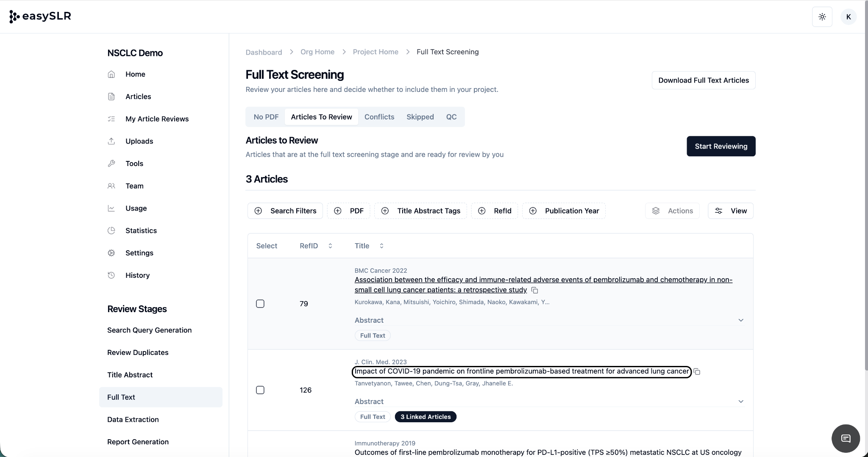Screen dimensions: 868x457
Task: Click the easySLR logo
Action: (x=40, y=16)
